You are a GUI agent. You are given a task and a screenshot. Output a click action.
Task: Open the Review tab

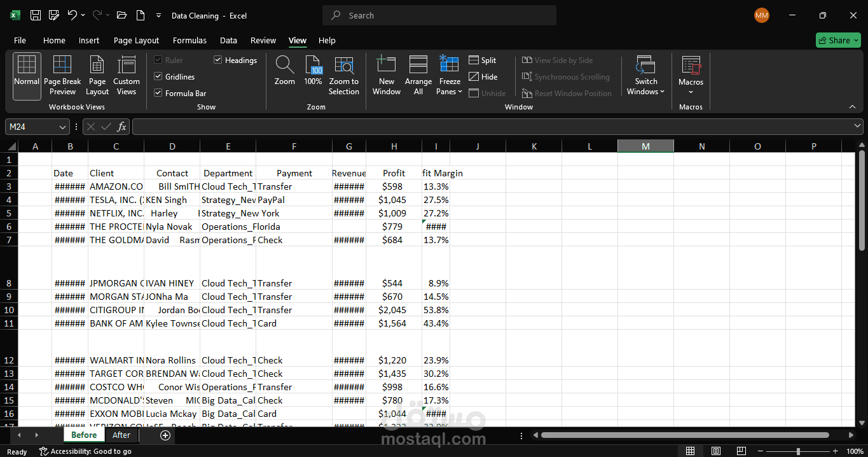[x=263, y=40]
